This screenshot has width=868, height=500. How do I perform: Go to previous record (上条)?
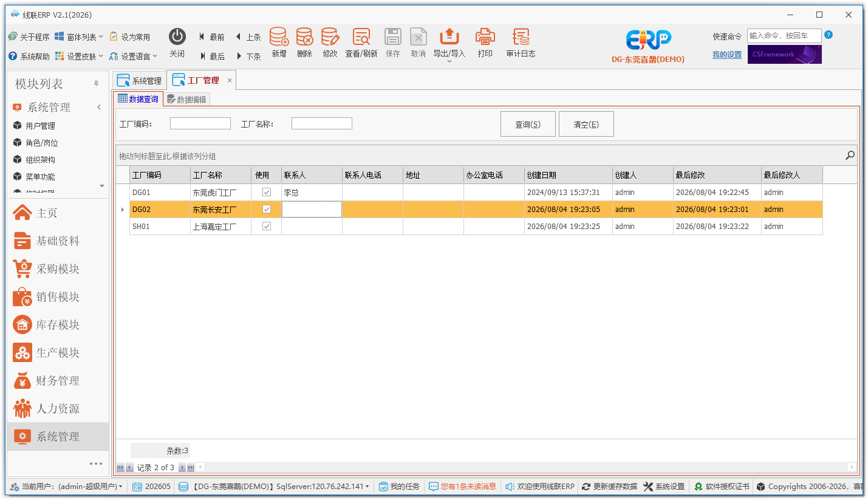pos(248,37)
